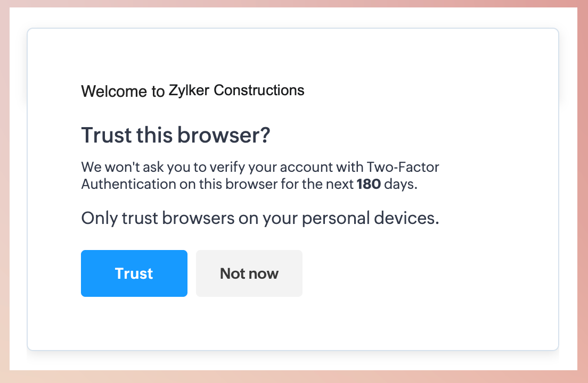This screenshot has width=588, height=383.
Task: Click the word "Only" in the warning line
Action: pyautogui.click(x=99, y=218)
